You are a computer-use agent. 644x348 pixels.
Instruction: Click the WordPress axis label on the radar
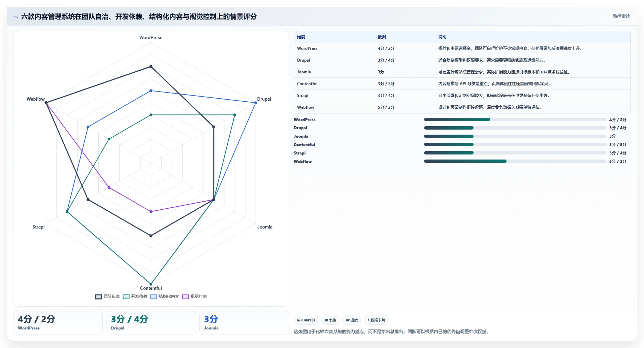(x=151, y=37)
